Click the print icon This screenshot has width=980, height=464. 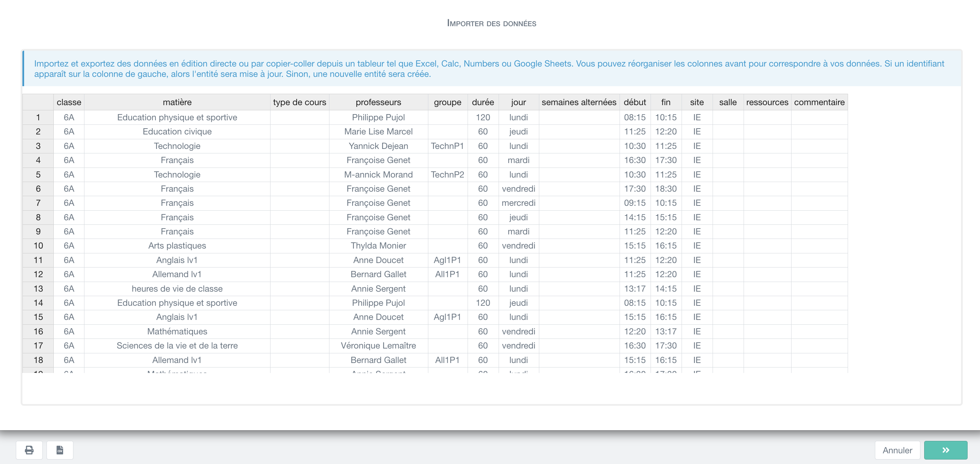click(x=29, y=450)
